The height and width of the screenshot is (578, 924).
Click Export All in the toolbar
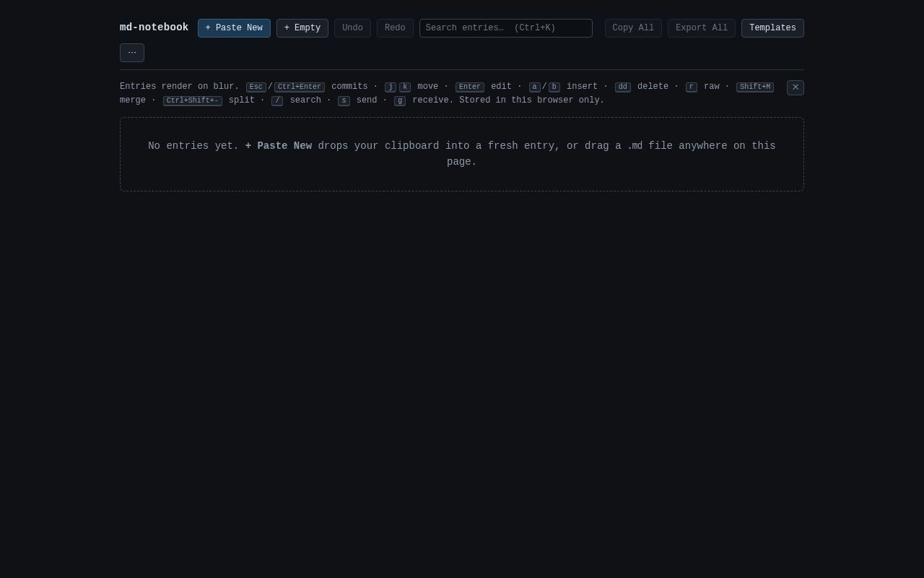pyautogui.click(x=702, y=28)
